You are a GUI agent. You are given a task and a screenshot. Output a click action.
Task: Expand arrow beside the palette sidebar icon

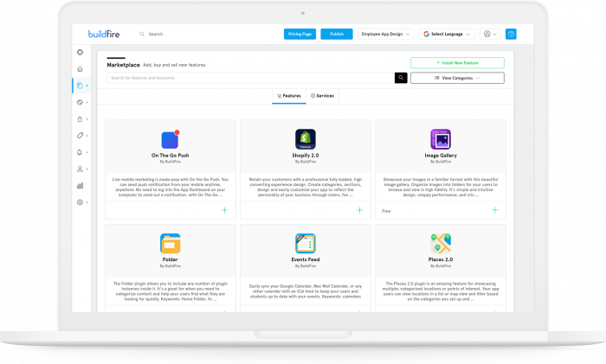click(87, 102)
